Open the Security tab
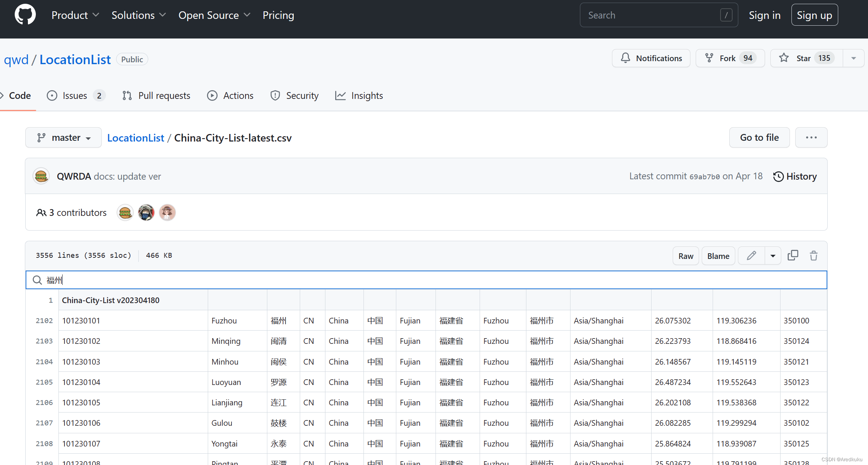 pos(294,96)
